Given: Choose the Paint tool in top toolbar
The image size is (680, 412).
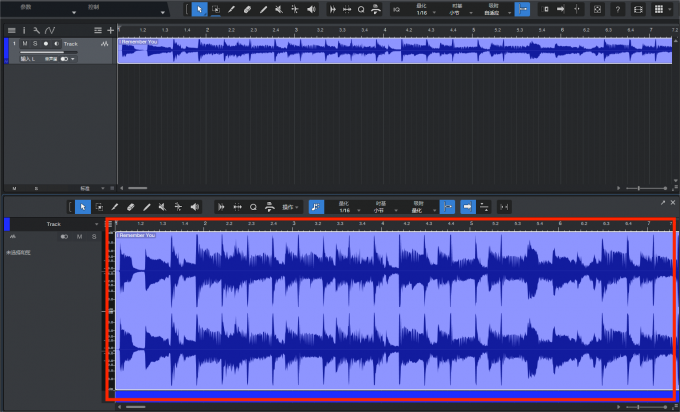Looking at the screenshot, I should click(263, 9).
